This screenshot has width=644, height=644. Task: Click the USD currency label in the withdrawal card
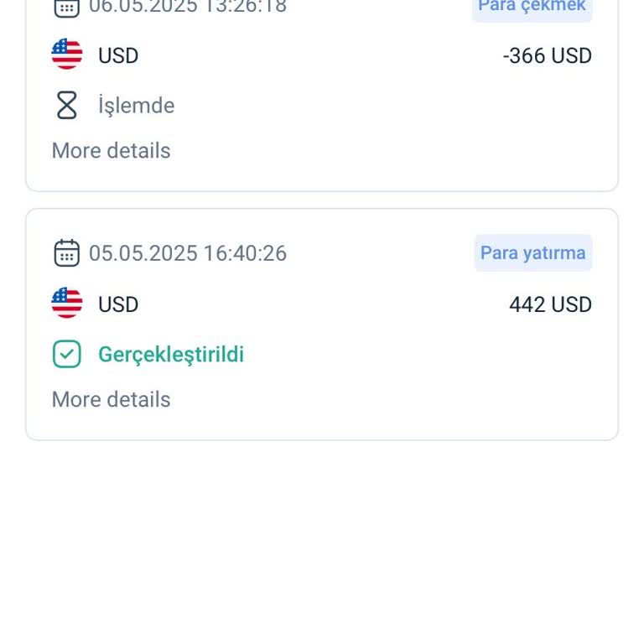pyautogui.click(x=118, y=56)
